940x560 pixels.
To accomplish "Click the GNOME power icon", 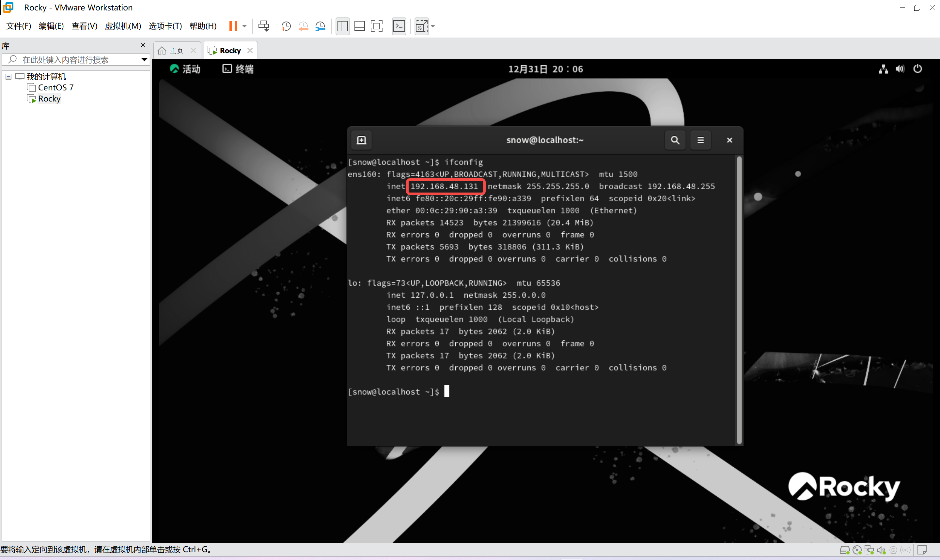I will (x=917, y=69).
